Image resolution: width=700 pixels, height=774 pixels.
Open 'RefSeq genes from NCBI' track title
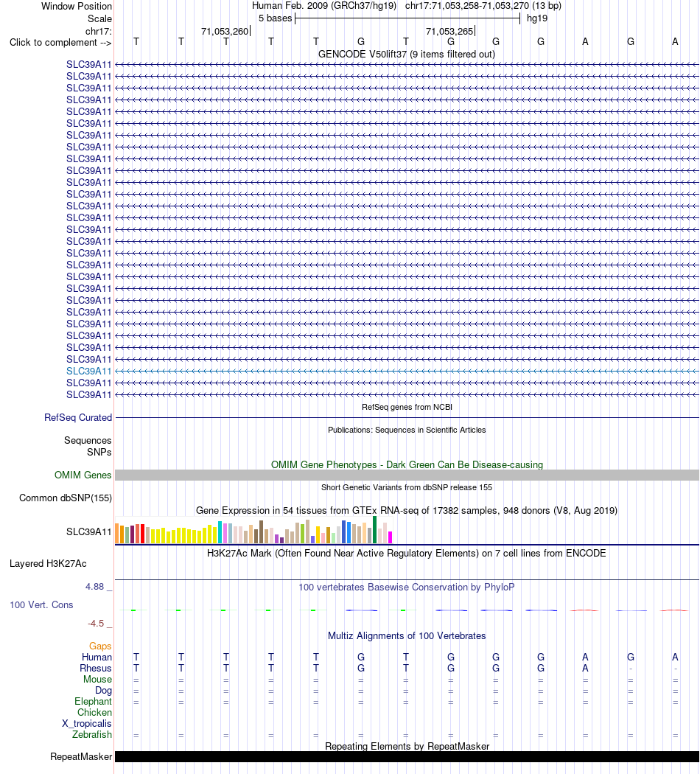[407, 407]
